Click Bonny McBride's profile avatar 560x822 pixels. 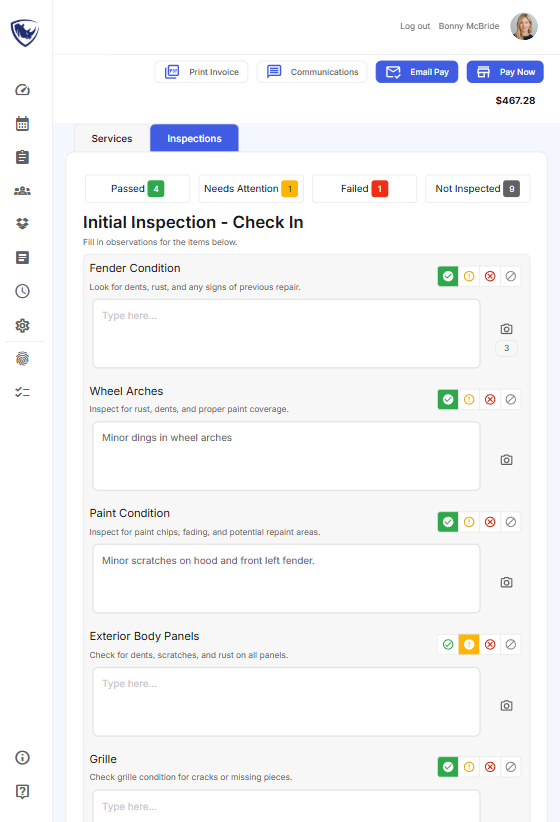tap(524, 26)
